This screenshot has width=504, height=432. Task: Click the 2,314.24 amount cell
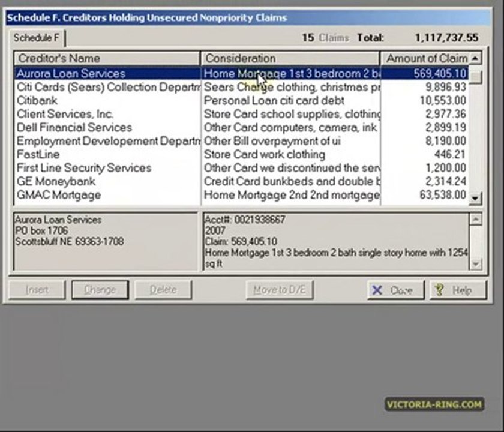(x=425, y=182)
